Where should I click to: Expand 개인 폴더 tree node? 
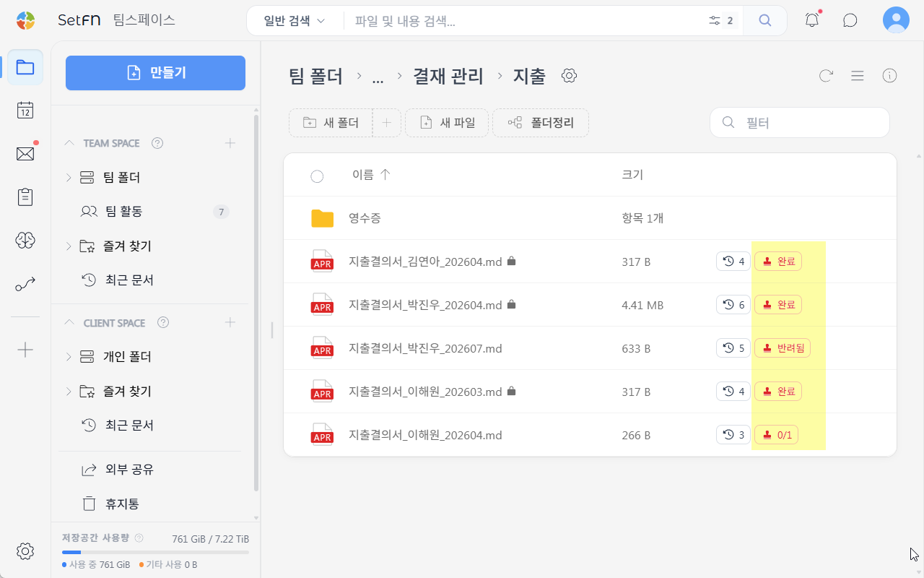pos(69,357)
